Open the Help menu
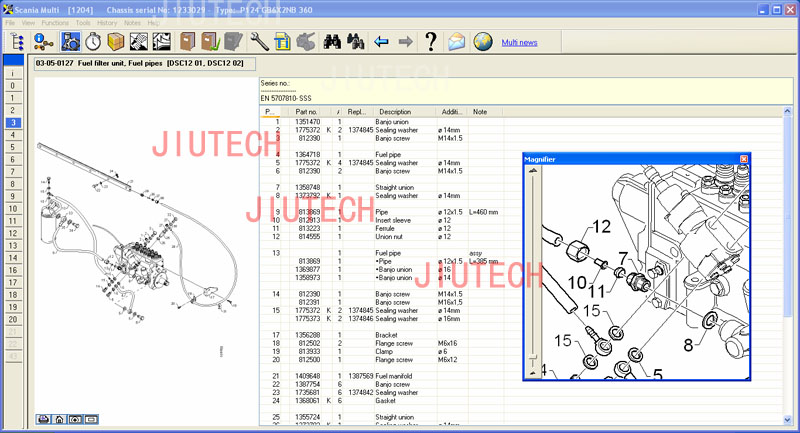The image size is (800, 433). point(153,23)
